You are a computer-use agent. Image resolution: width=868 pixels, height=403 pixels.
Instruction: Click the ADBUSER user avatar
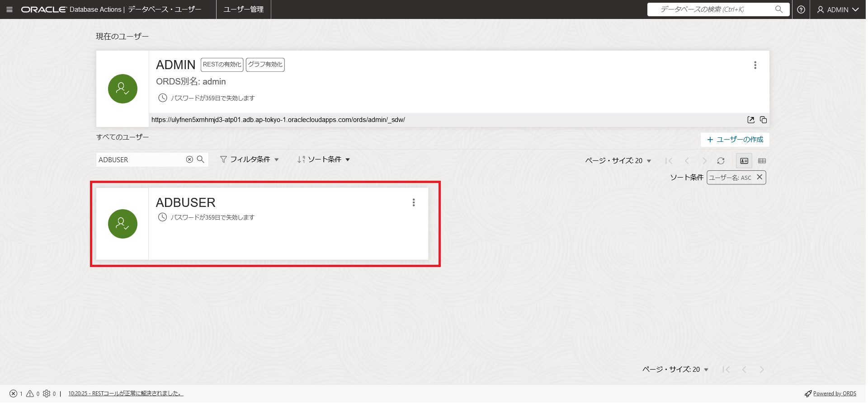(x=123, y=224)
